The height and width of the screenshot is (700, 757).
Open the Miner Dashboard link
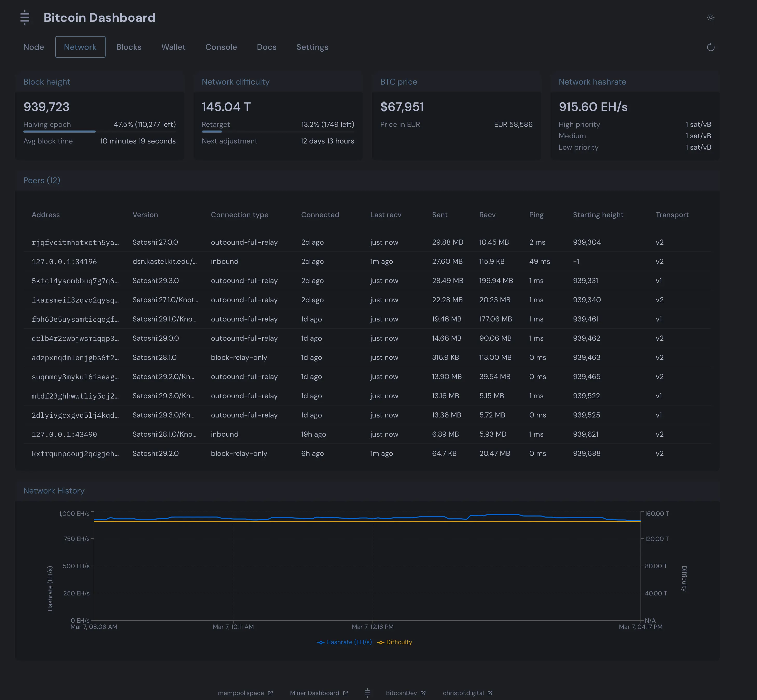point(315,693)
